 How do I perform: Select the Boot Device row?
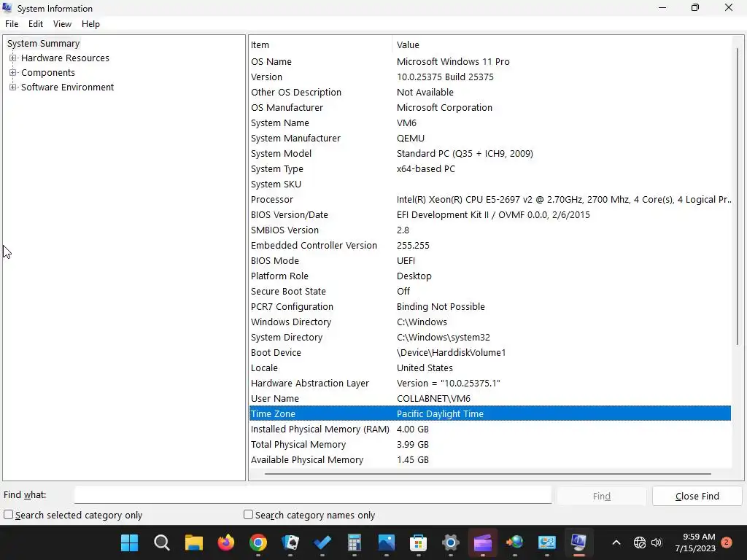(x=490, y=352)
